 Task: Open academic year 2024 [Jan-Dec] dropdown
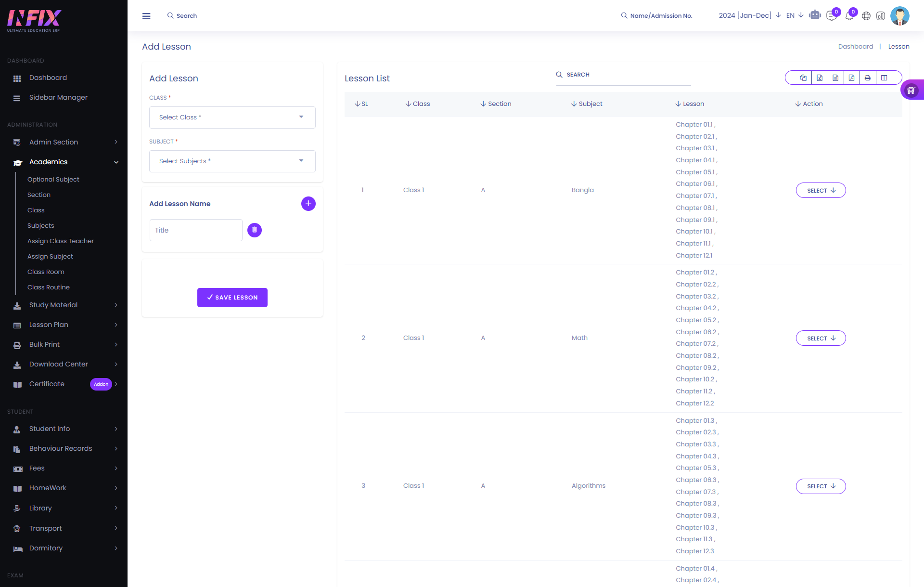coord(749,15)
